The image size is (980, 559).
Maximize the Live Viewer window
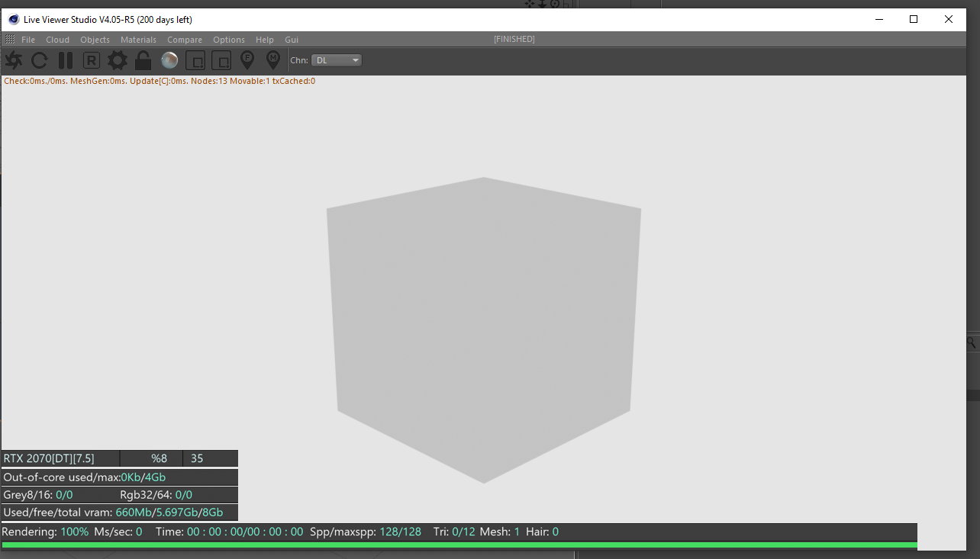[914, 20]
